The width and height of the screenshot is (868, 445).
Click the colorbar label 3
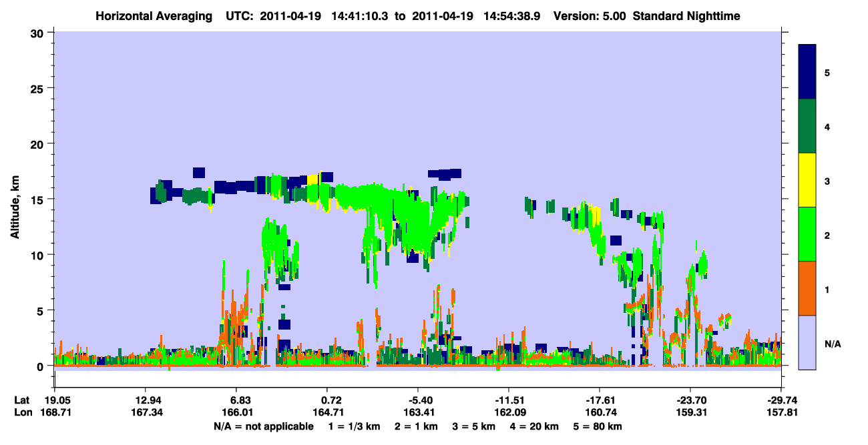pyautogui.click(x=828, y=181)
